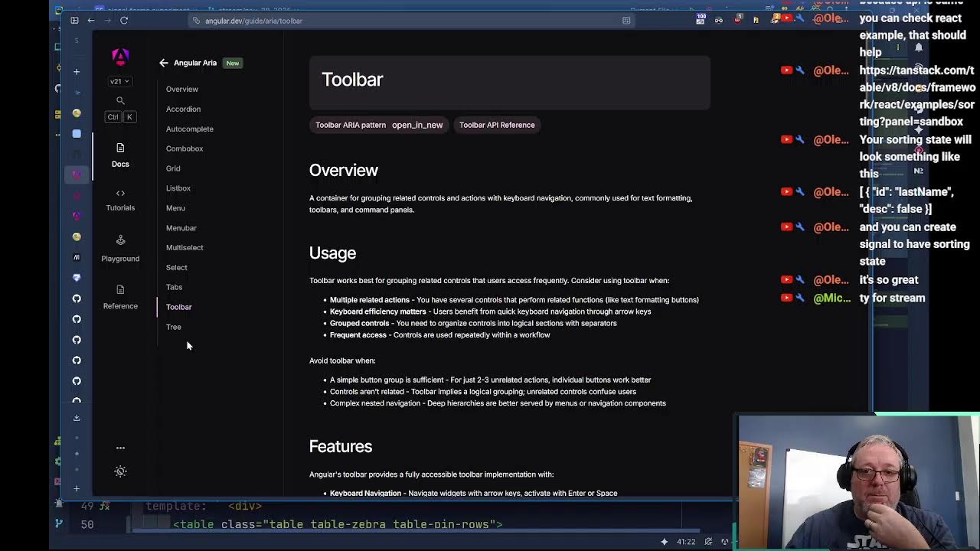
Task: Open the Tutorials section
Action: pyautogui.click(x=120, y=200)
